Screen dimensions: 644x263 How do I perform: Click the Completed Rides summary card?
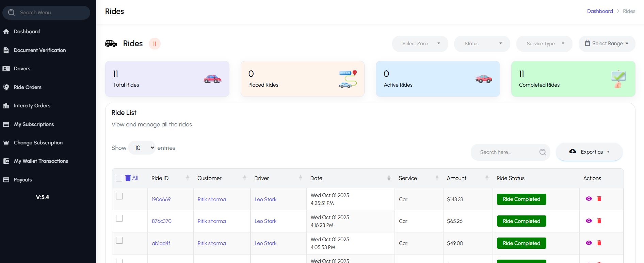pos(573,79)
